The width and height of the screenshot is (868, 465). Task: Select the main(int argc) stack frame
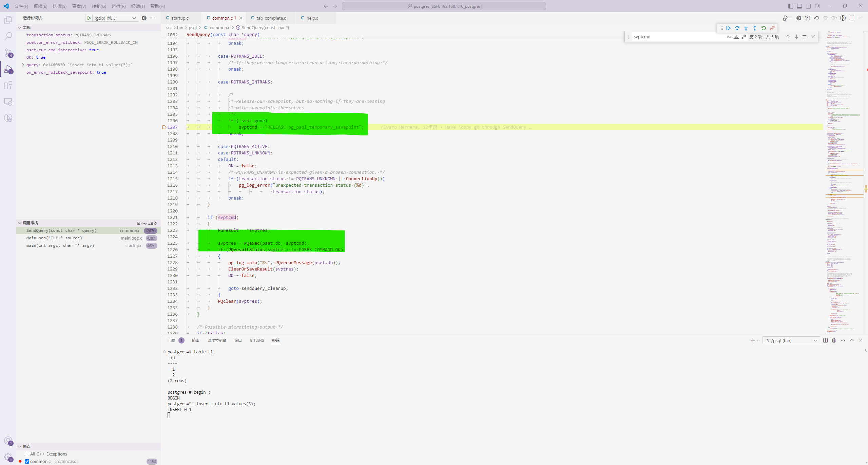click(x=88, y=245)
